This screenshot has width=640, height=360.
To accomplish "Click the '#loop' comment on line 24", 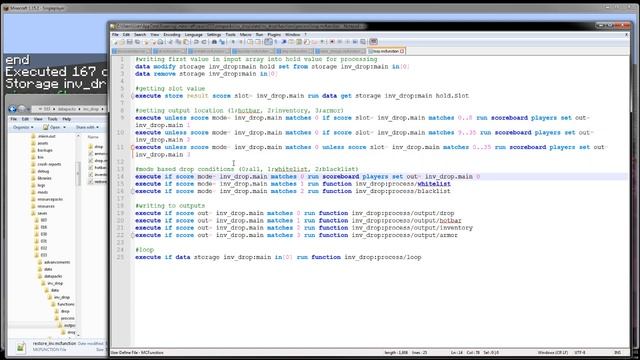I will click(x=144, y=250).
